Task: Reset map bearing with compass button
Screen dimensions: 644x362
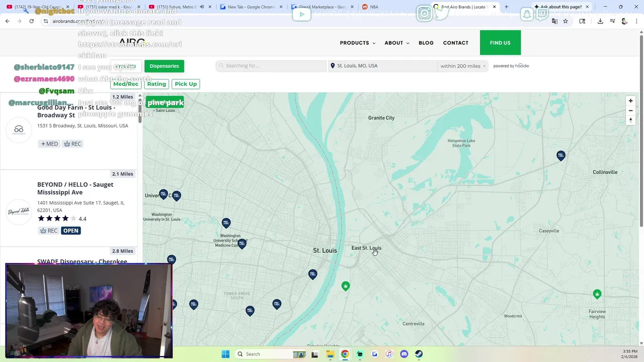Action: [630, 120]
